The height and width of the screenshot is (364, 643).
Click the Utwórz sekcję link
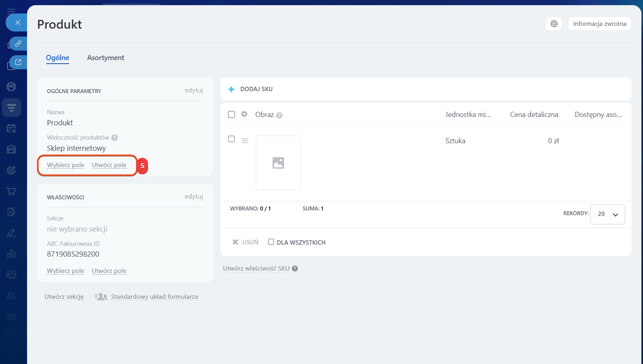click(64, 297)
